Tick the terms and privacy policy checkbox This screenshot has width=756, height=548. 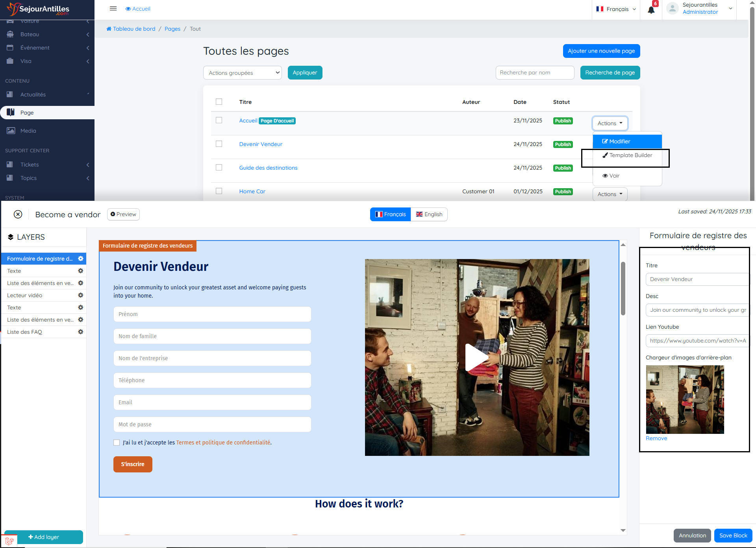117,442
